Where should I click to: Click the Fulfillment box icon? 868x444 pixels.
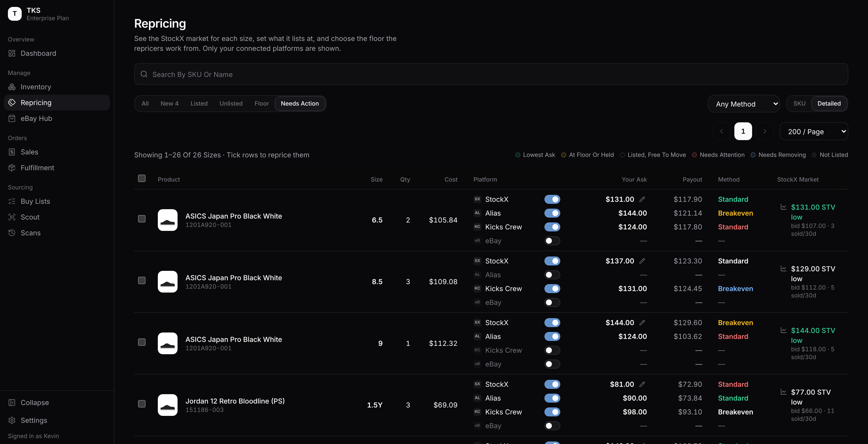click(12, 167)
